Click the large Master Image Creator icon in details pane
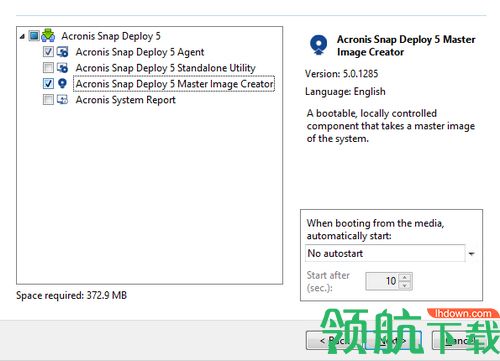 coord(318,45)
